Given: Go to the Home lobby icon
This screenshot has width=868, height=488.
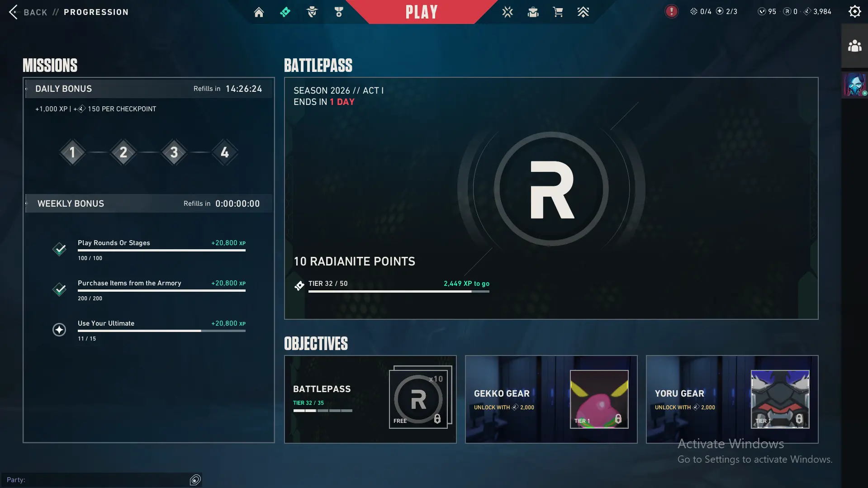Looking at the screenshot, I should [259, 12].
